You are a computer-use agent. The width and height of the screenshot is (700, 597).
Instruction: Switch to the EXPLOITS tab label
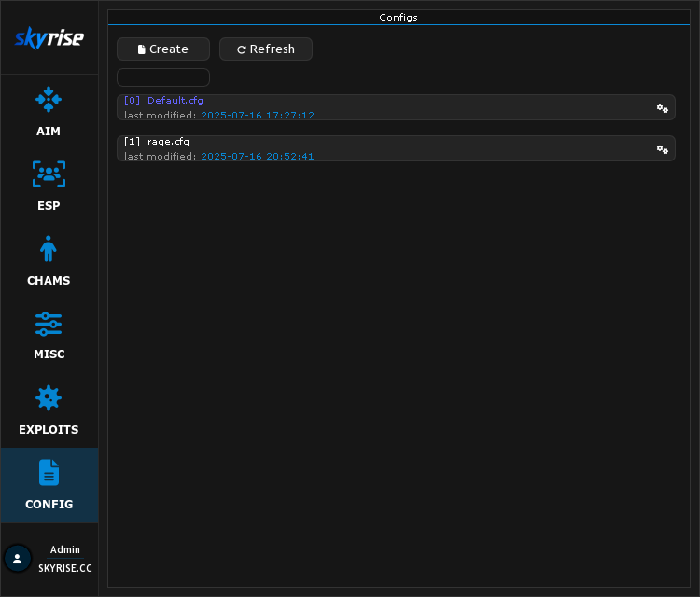point(49,430)
